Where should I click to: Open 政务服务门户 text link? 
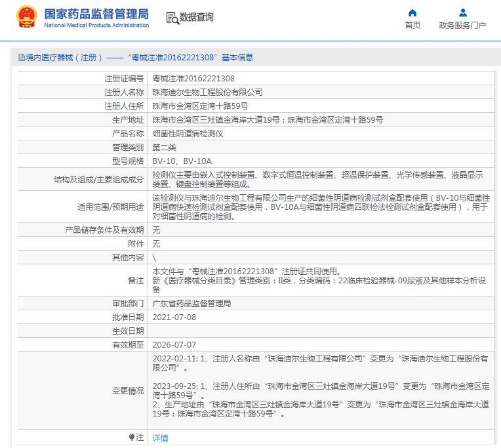tap(462, 25)
